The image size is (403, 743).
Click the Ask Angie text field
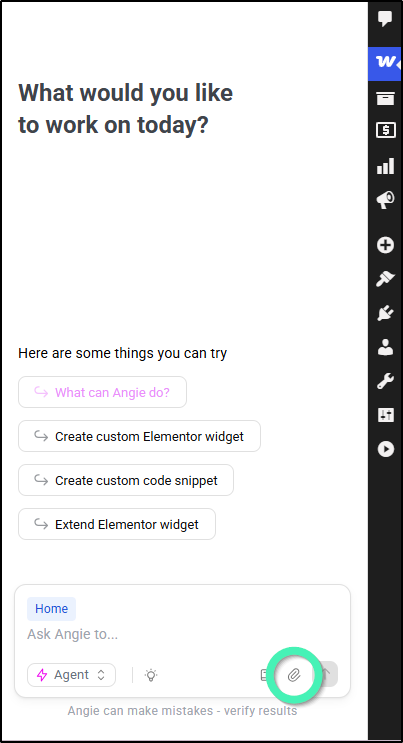183,634
